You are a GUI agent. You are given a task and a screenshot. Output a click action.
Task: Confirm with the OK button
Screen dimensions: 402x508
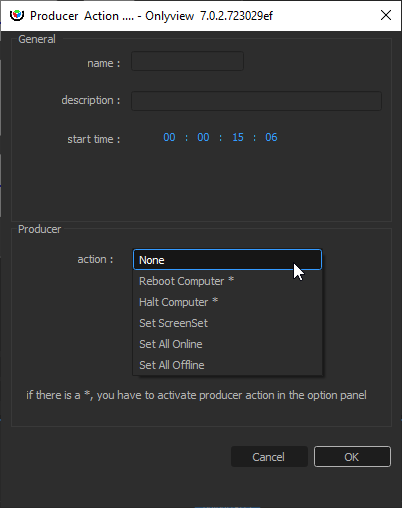tap(352, 457)
